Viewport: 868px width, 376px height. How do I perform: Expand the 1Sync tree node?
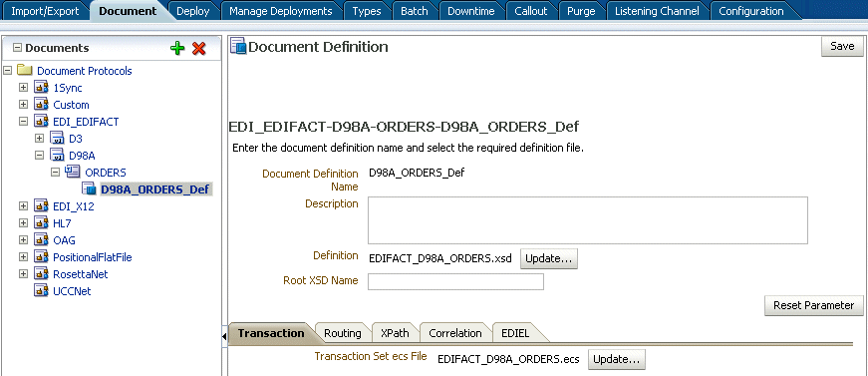23,88
